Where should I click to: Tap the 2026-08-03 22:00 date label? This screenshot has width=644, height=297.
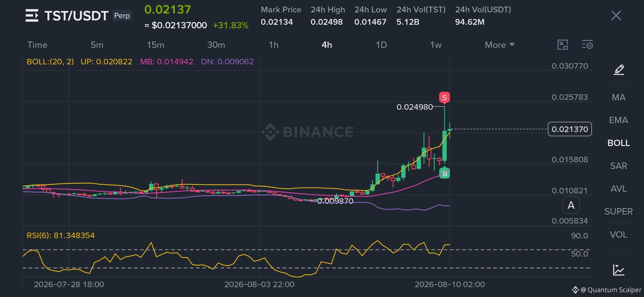[x=259, y=284]
